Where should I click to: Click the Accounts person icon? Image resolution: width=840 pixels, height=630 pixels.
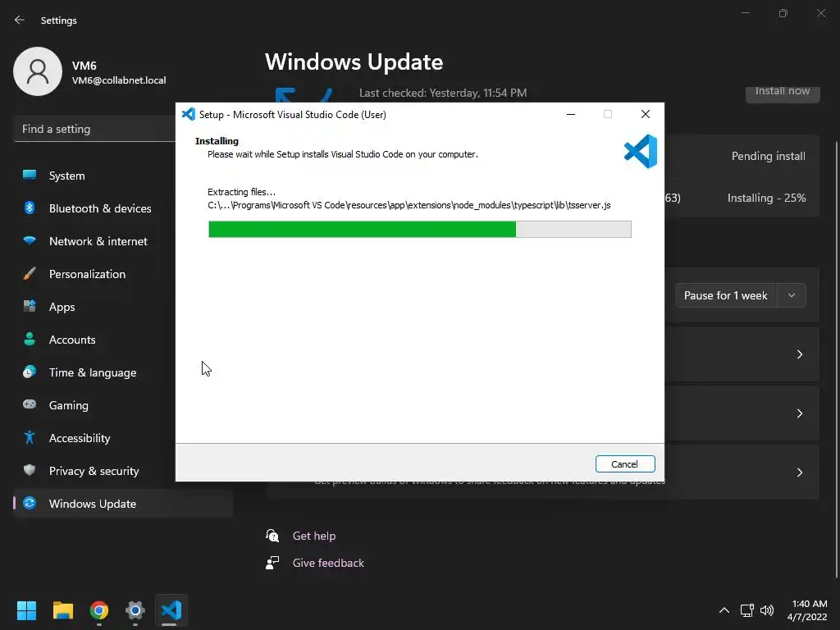tap(30, 339)
